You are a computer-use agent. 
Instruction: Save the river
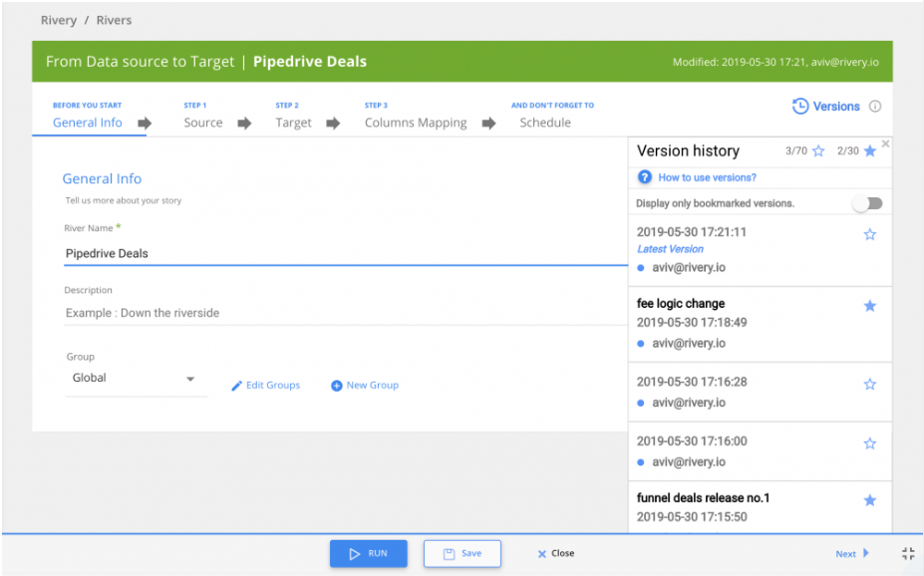pos(462,554)
